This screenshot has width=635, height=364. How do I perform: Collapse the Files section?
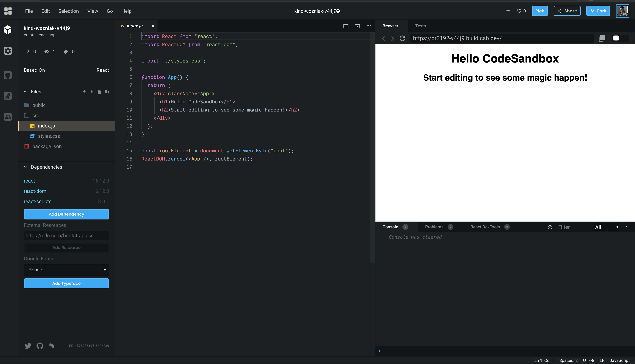[25, 92]
